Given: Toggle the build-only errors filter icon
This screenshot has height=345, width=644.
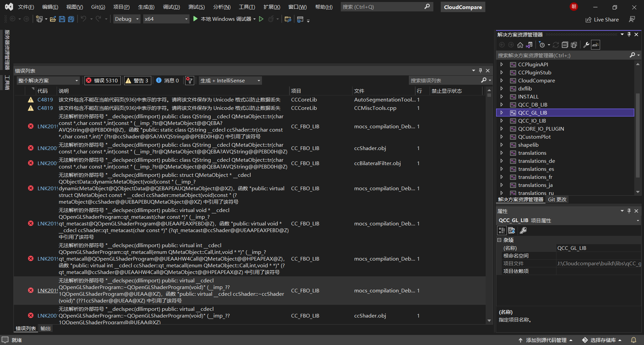Looking at the screenshot, I should (x=190, y=80).
